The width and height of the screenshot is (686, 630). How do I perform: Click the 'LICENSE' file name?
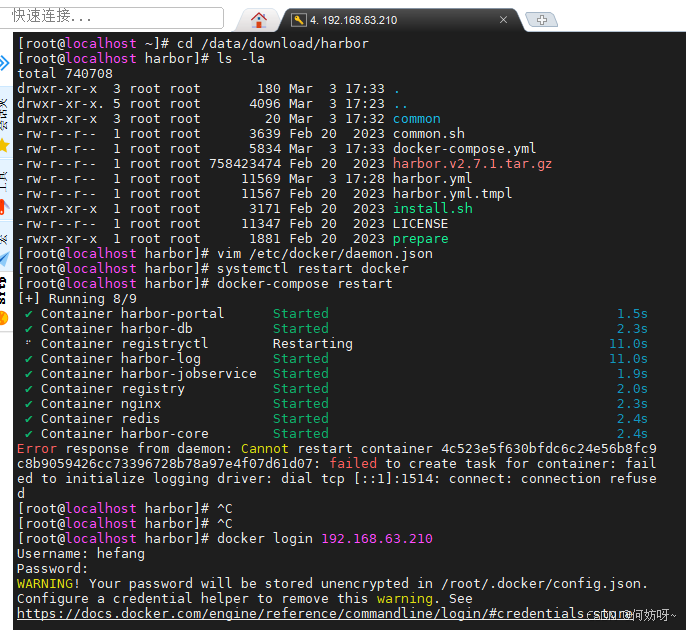[x=420, y=224]
